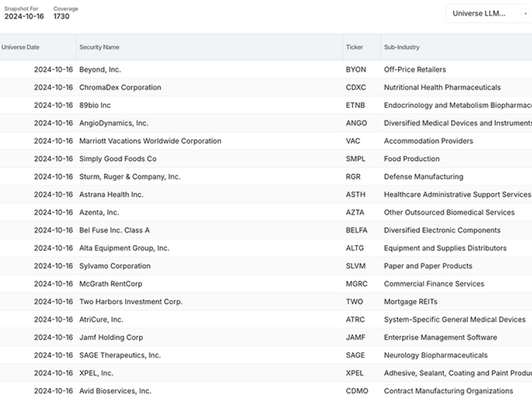Click Universe Date in Beyond, Inc. row
The width and height of the screenshot is (532, 399).
click(53, 69)
